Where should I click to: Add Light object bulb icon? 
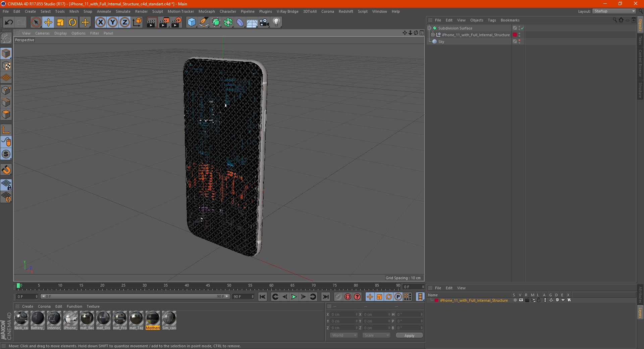[276, 22]
